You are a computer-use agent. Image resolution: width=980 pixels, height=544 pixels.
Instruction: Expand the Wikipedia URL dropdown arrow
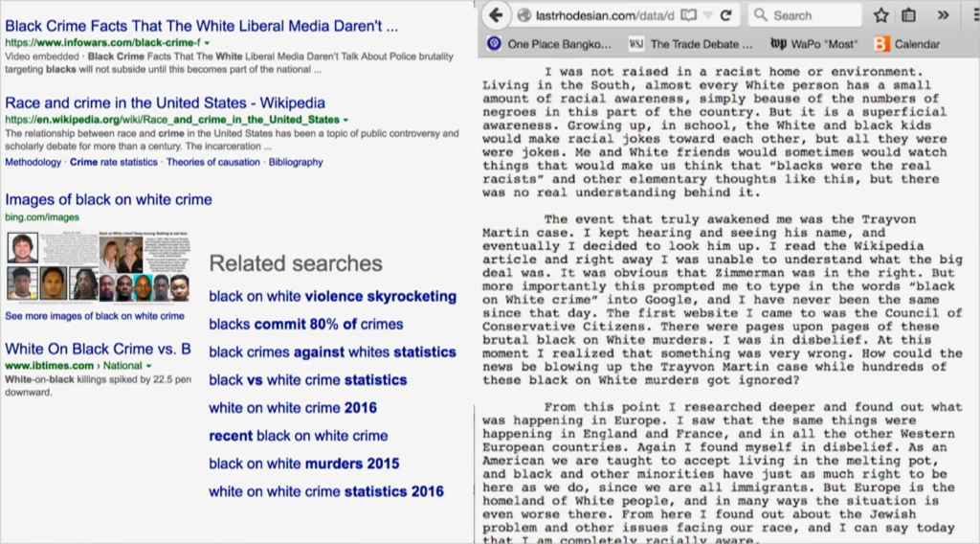345,120
